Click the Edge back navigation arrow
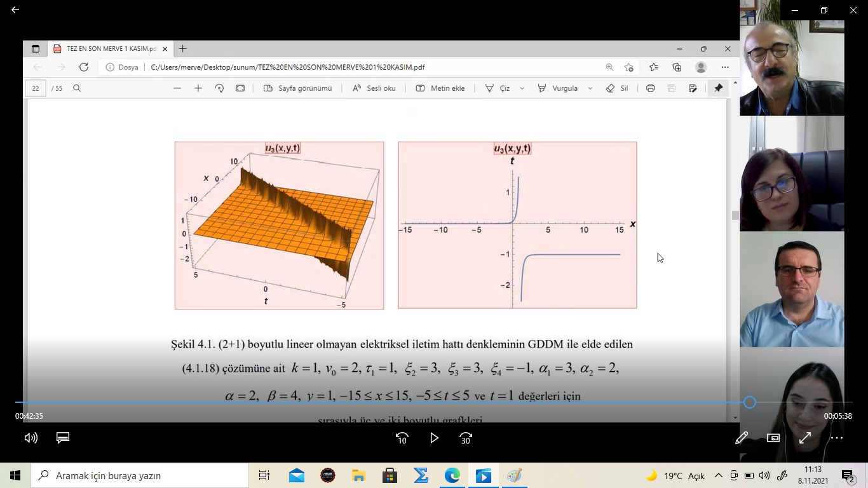The height and width of the screenshot is (488, 868). 37,67
